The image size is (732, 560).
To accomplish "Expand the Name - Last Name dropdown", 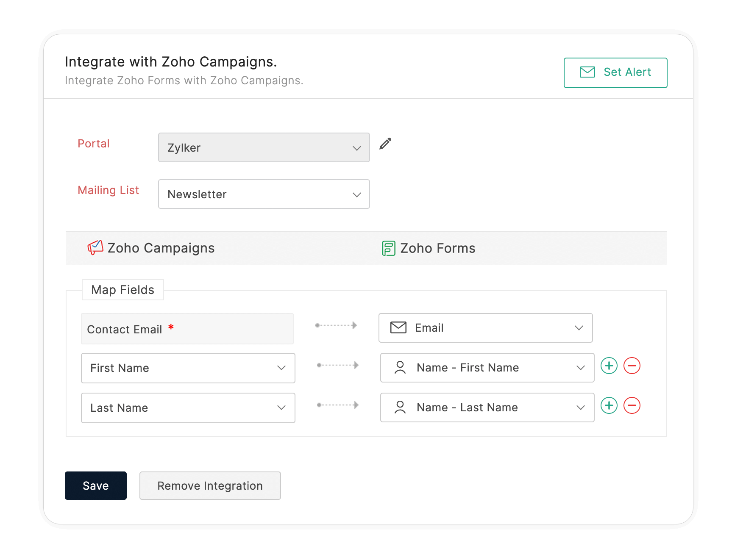I will pyautogui.click(x=487, y=407).
